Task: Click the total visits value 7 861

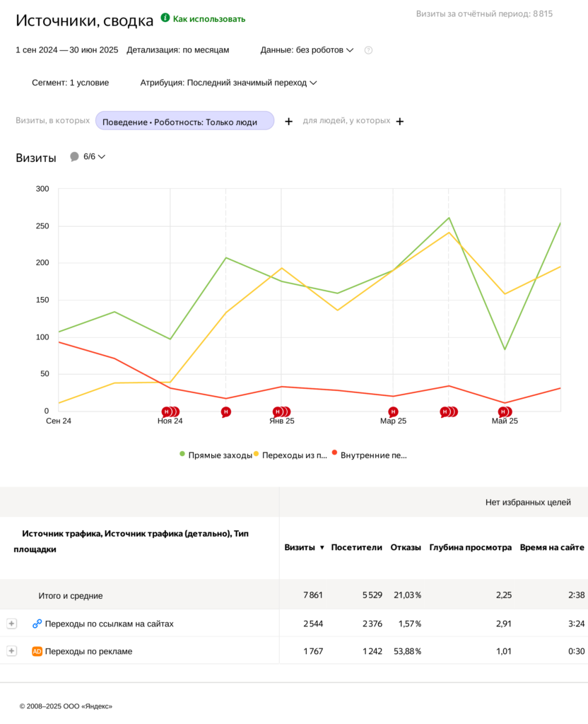Action: tap(313, 595)
